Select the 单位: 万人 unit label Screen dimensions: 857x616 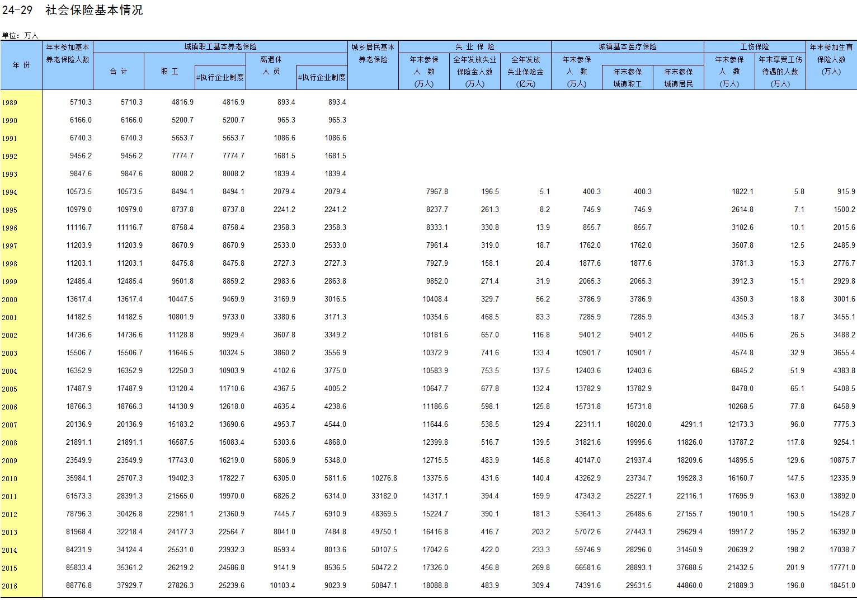(20, 35)
